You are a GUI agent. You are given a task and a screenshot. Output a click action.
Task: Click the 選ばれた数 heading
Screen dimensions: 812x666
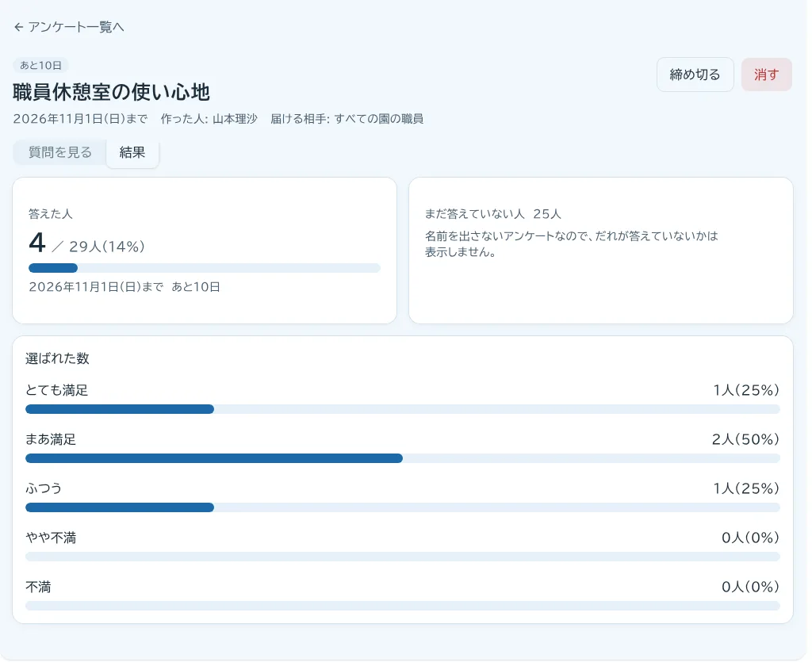(57, 358)
